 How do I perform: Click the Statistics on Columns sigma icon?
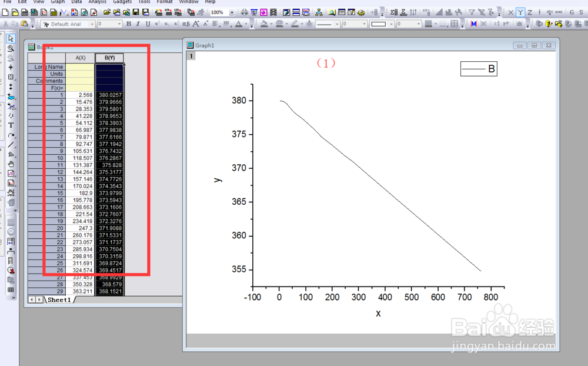394,12
